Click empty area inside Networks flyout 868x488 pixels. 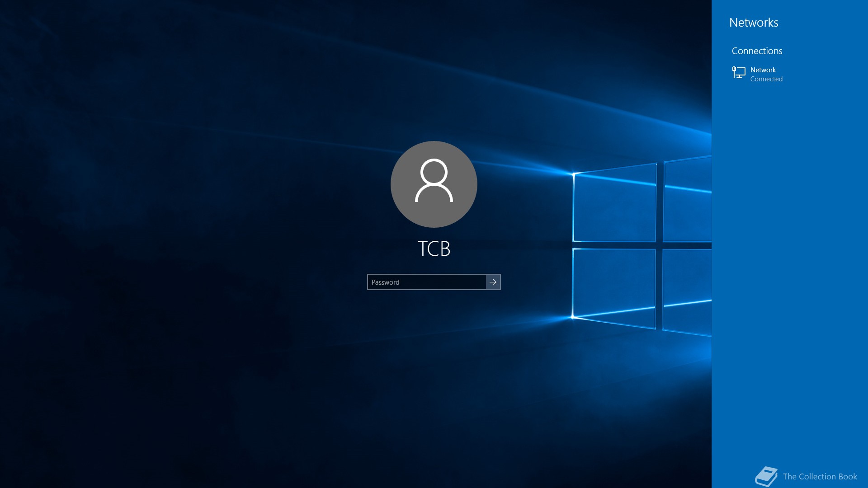point(789,271)
